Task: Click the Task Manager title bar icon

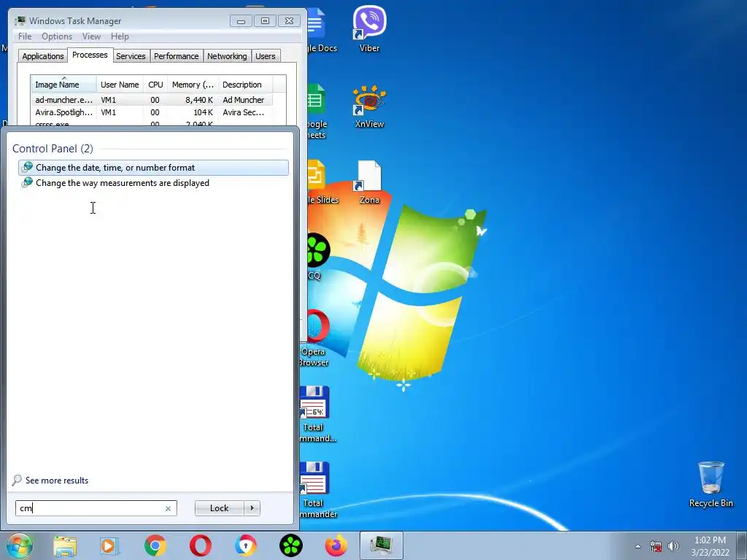Action: (x=20, y=20)
